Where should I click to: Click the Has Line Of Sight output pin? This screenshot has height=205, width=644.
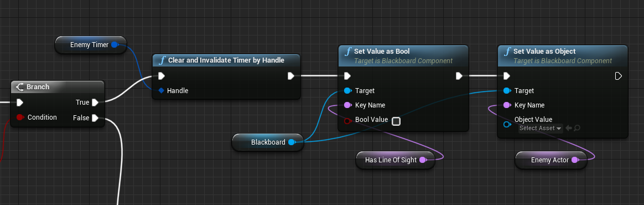[423, 160]
